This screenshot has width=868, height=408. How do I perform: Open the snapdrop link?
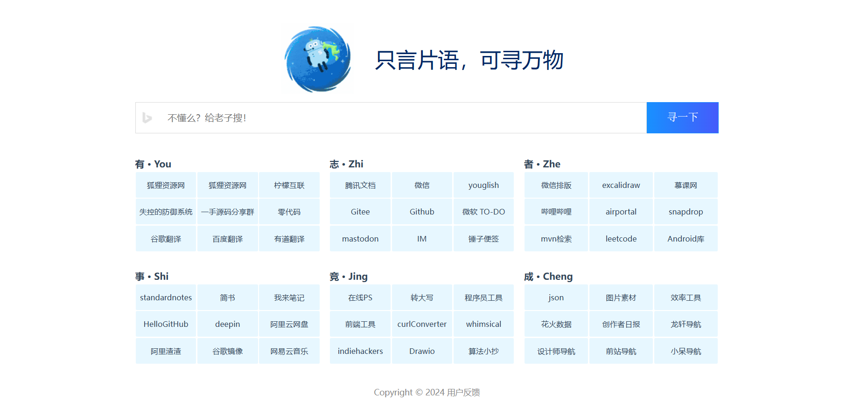(686, 212)
